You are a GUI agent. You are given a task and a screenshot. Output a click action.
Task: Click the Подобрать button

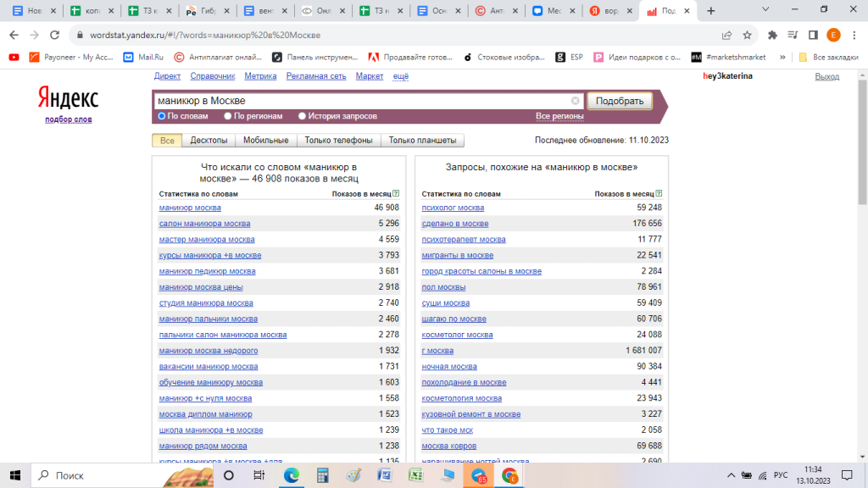tap(620, 101)
